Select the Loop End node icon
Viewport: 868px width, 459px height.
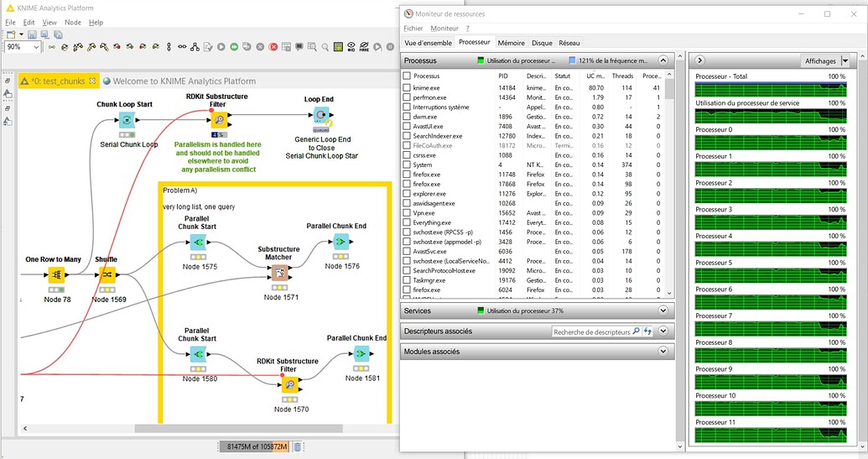tap(321, 115)
